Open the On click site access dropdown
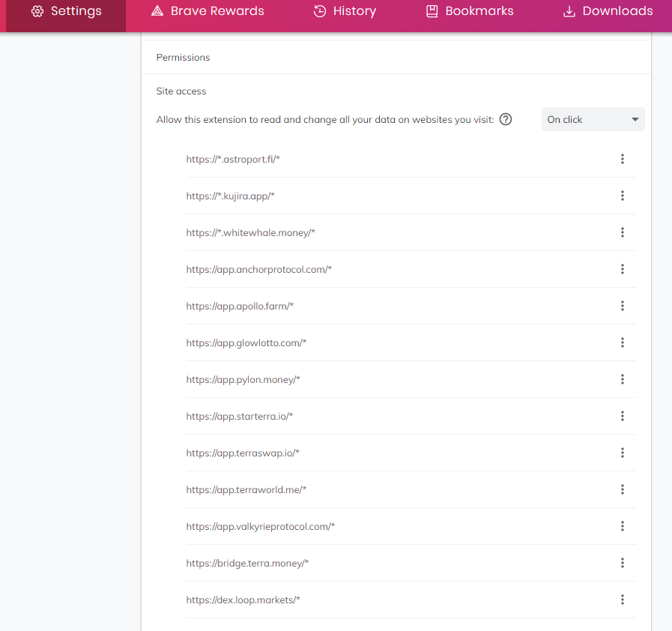Screen dimensions: 672x631 pyautogui.click(x=593, y=119)
